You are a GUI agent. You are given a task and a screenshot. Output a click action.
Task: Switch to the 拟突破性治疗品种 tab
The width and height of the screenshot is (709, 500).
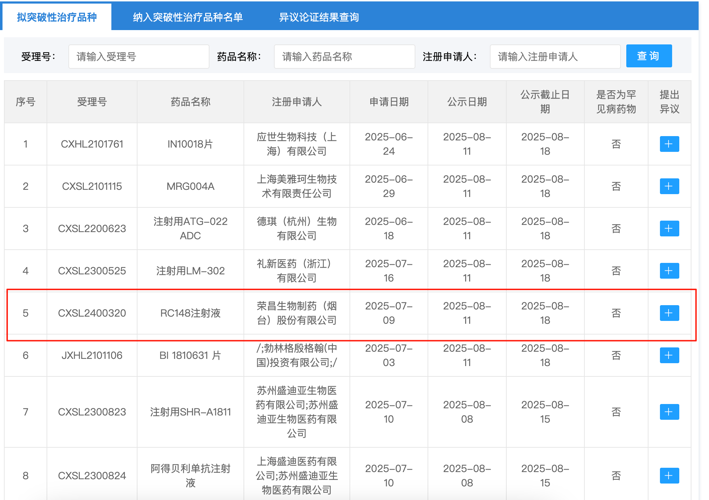57,17
